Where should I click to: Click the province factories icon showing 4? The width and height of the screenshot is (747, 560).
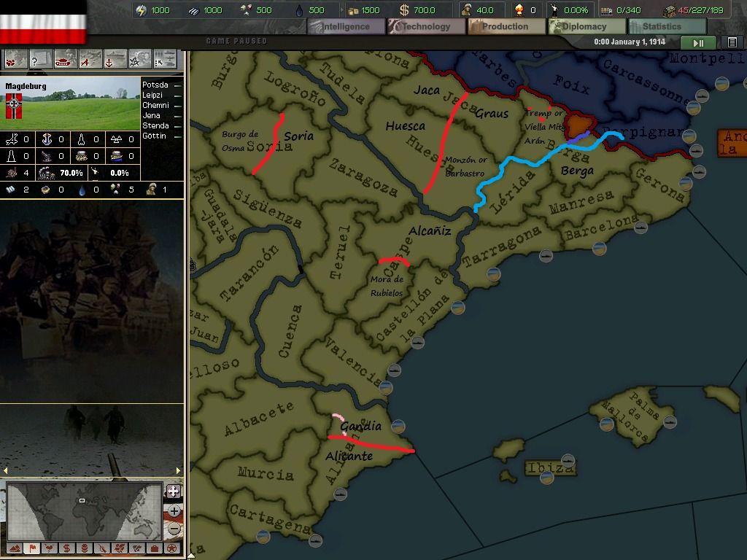[12, 173]
